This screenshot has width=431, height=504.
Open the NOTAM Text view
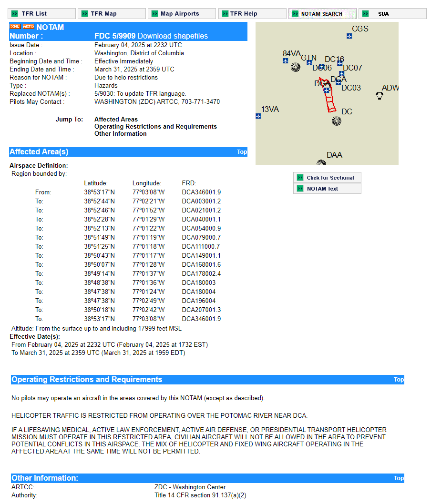[327, 188]
